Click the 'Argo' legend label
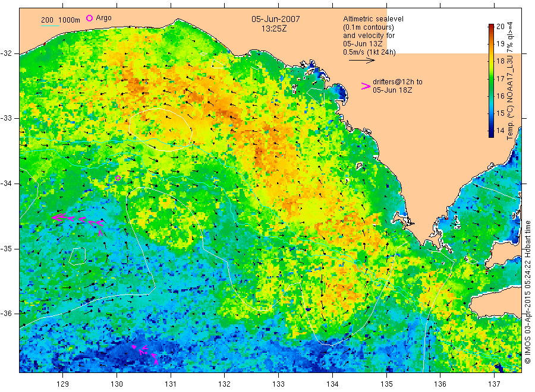535x392 pixels. (x=103, y=18)
